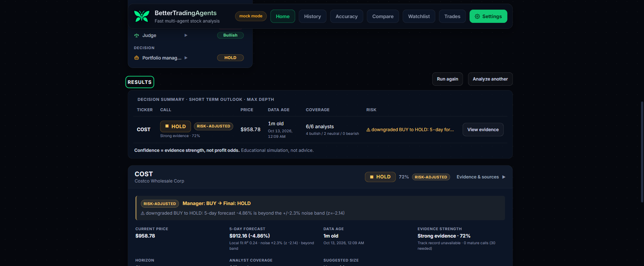The width and height of the screenshot is (644, 266).
Task: Click the Bullish badge on Judge row
Action: coord(230,35)
